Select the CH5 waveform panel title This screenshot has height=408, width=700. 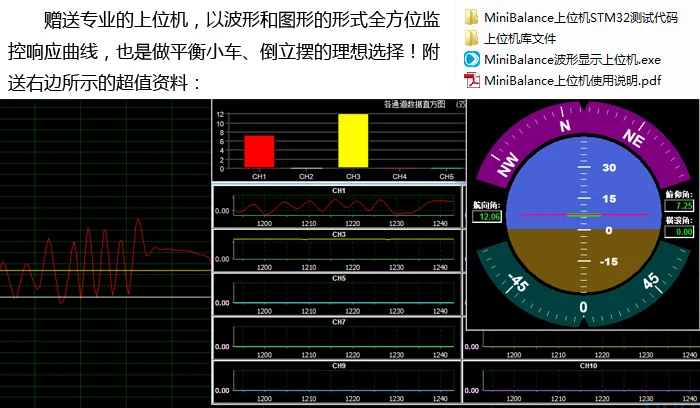(339, 278)
